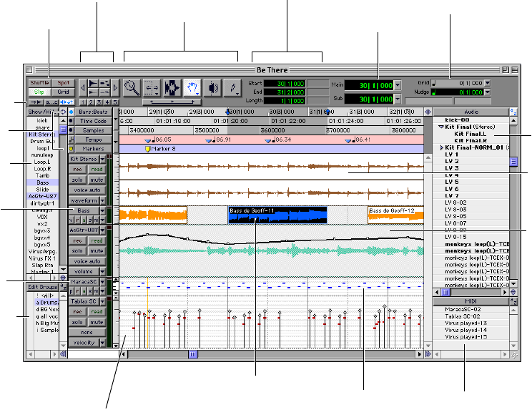The height and width of the screenshot is (410, 532).
Task: Hide the left track list panel arrows
Action: [x=63, y=354]
